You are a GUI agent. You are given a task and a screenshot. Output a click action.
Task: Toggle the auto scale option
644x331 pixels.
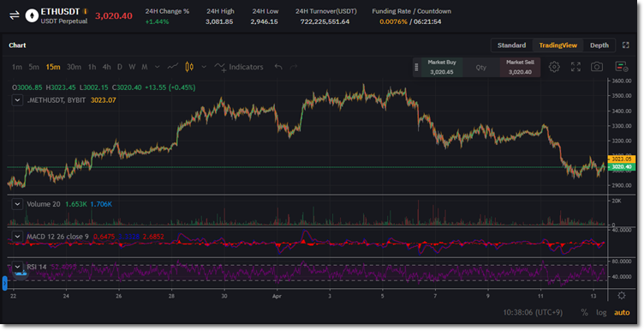[x=622, y=312]
